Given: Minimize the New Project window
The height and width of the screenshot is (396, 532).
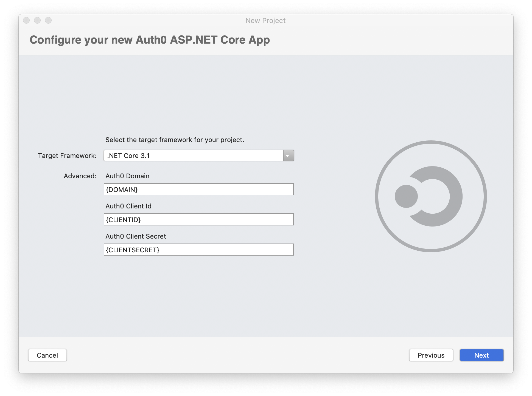Looking at the screenshot, I should (37, 20).
